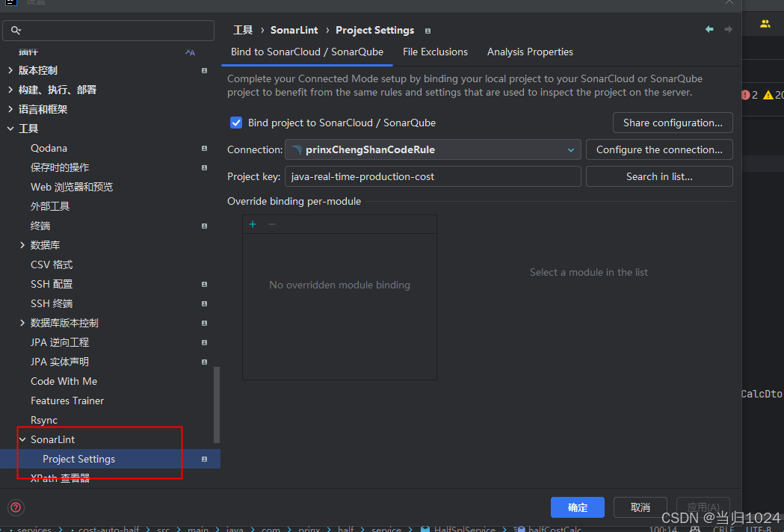Expand the 构建、执行、部署 tree node

point(10,90)
